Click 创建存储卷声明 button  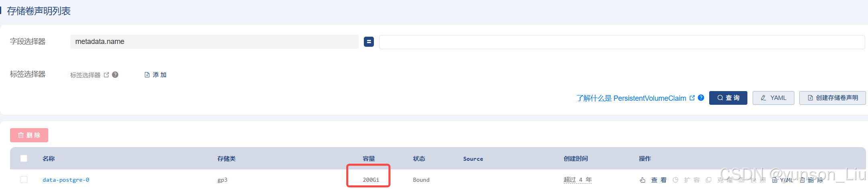(832, 98)
